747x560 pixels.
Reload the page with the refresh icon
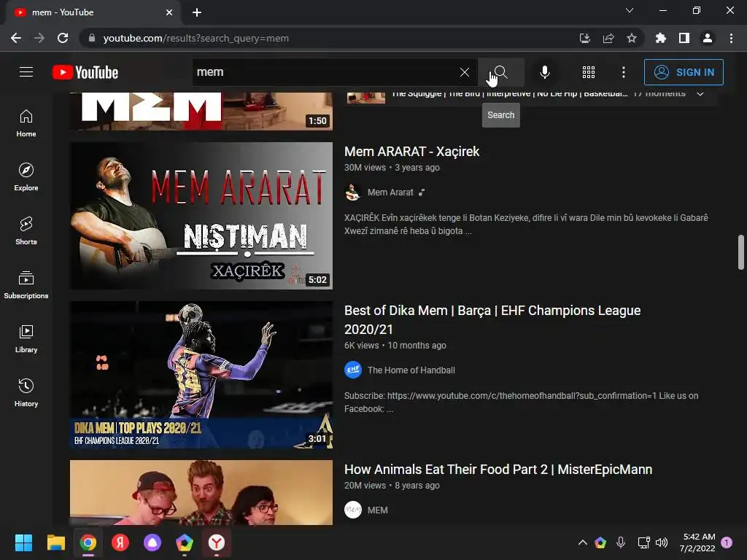[x=63, y=38]
